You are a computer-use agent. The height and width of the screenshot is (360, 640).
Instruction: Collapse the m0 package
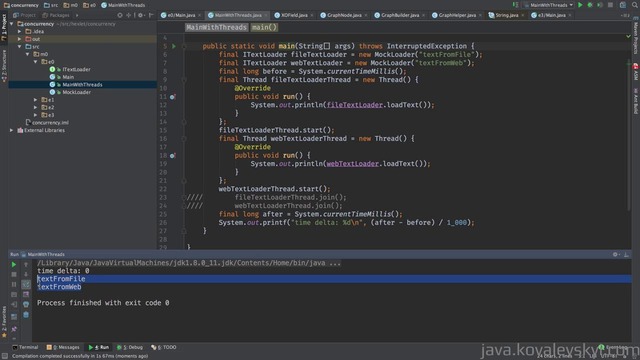pyautogui.click(x=27, y=54)
